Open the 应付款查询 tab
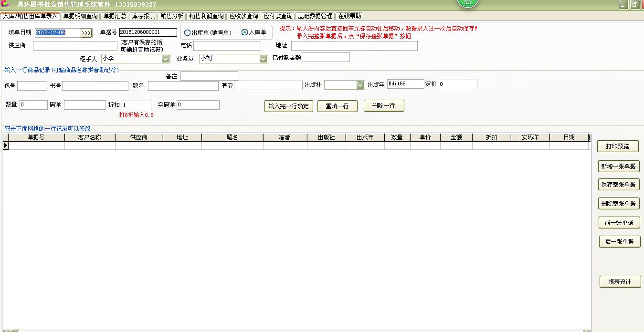Screen dimensions: 644x332 [278, 16]
